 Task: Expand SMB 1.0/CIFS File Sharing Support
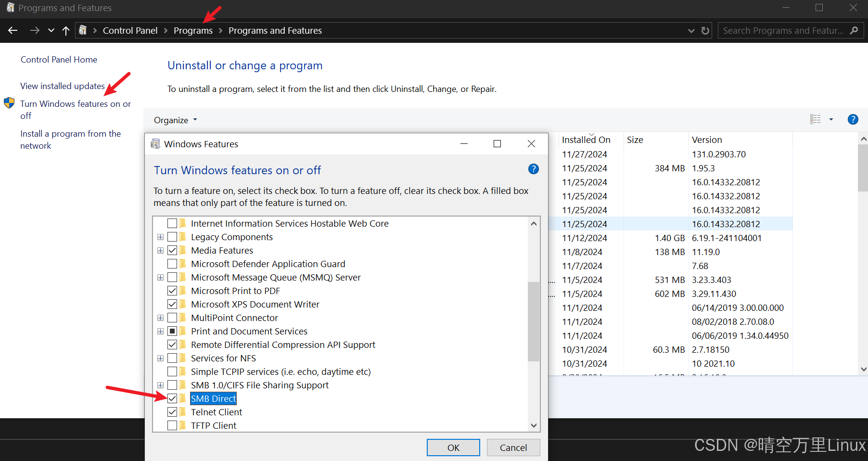coord(160,385)
